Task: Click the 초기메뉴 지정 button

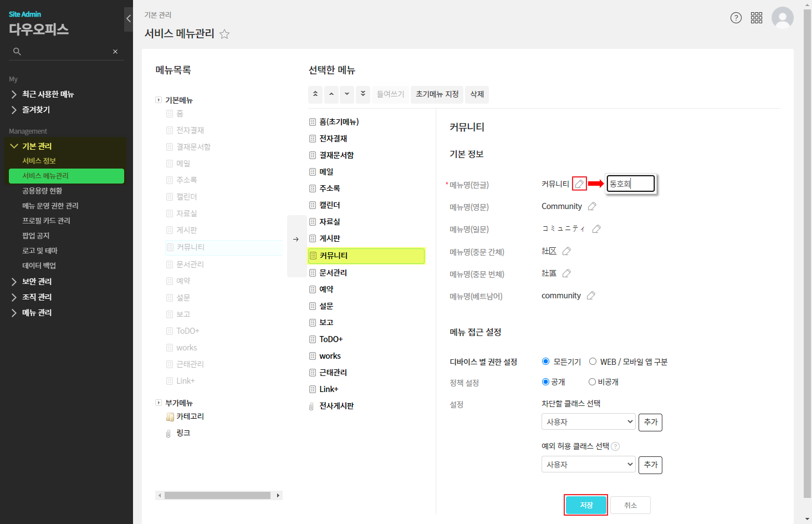Action: [437, 94]
